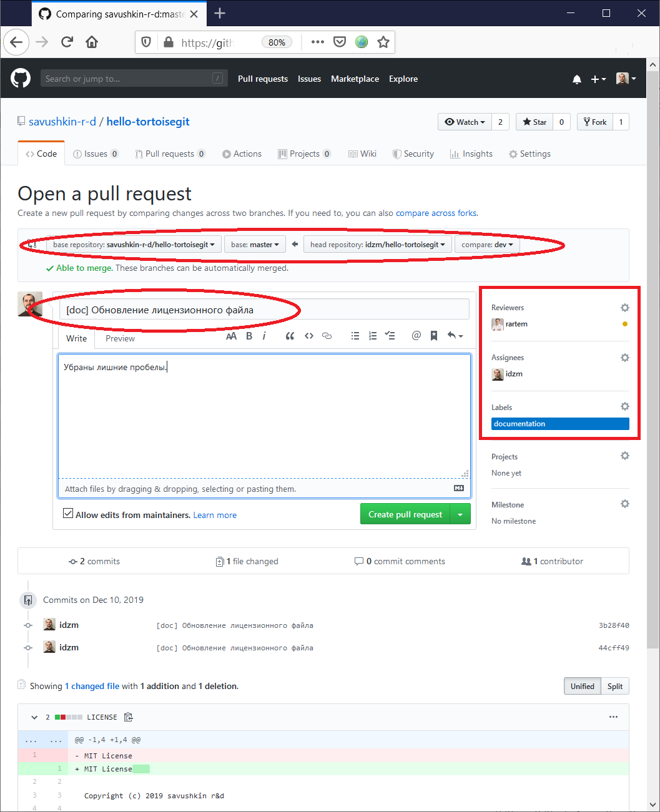Open commit 3b28f40
This screenshot has height=812, width=660.
[614, 625]
